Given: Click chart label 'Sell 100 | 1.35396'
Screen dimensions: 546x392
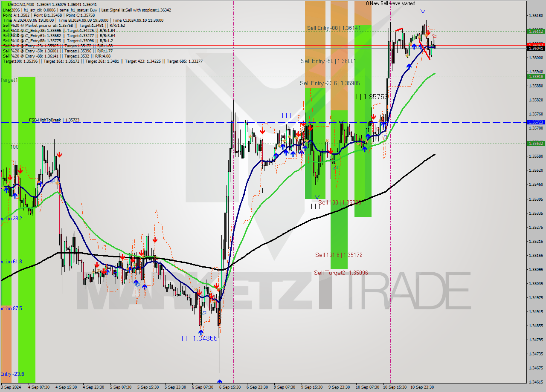Looking at the screenshot, I should (340, 202).
